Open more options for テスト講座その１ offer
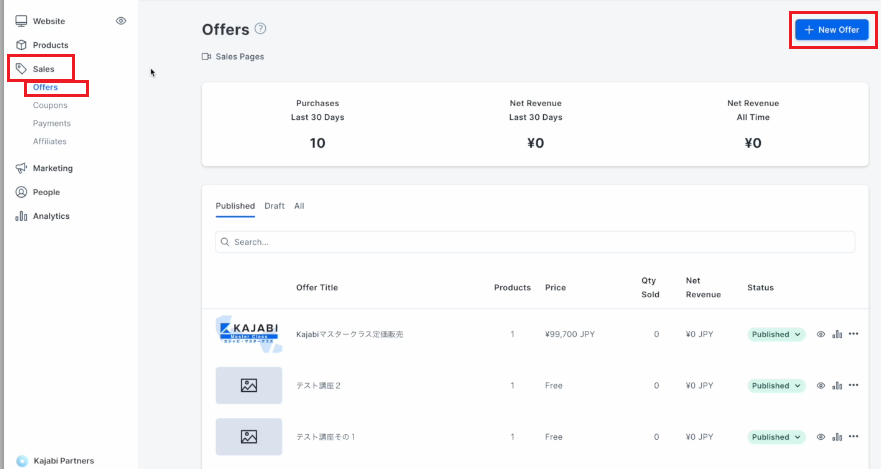Screen dimensions: 881x469 [853, 436]
